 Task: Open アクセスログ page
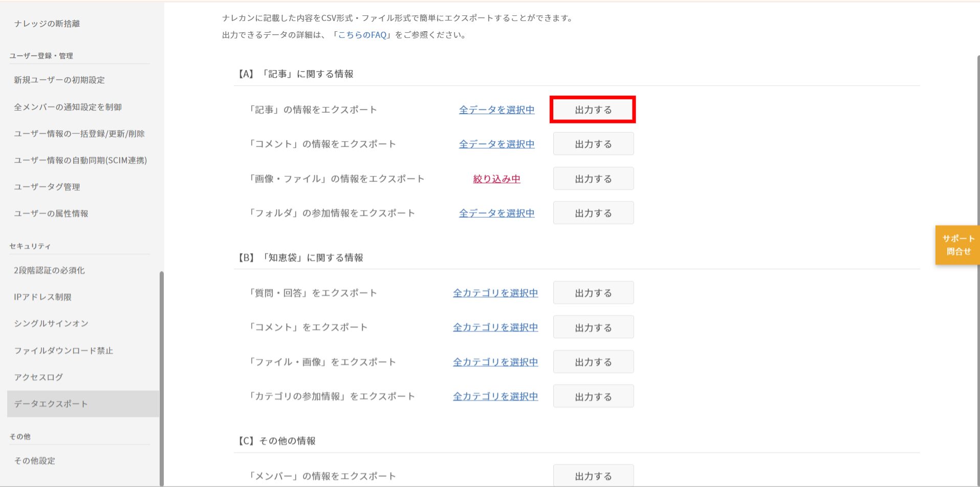click(38, 377)
